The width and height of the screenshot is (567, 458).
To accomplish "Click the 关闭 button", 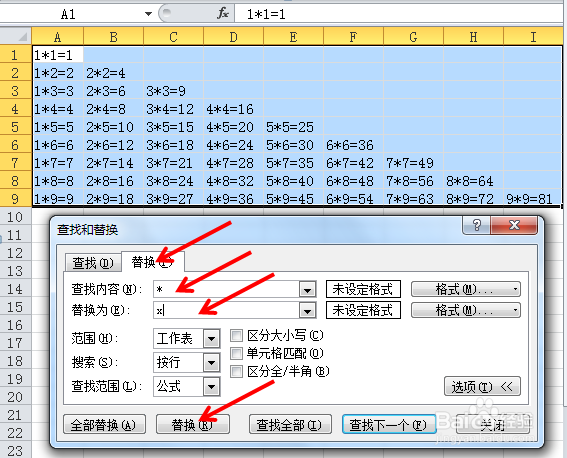I will (493, 424).
